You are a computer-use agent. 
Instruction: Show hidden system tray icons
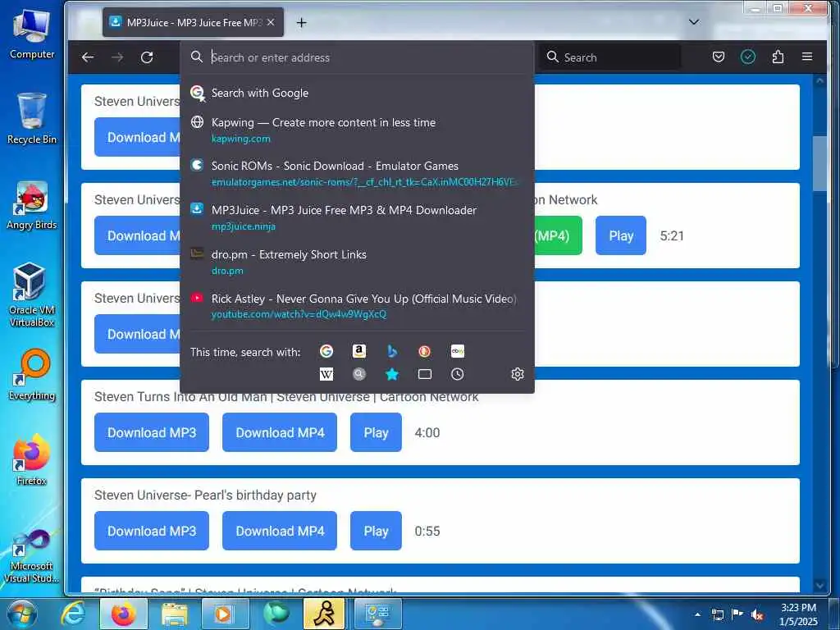(697, 614)
